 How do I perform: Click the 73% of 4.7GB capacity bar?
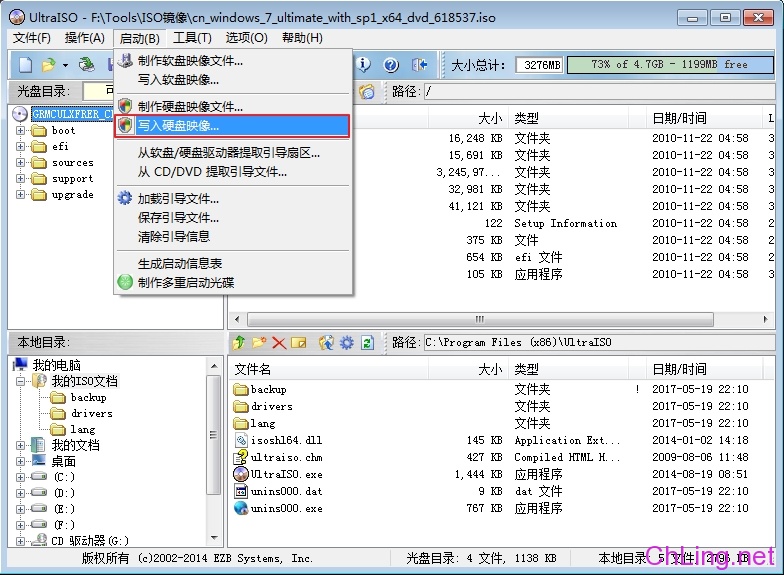670,64
